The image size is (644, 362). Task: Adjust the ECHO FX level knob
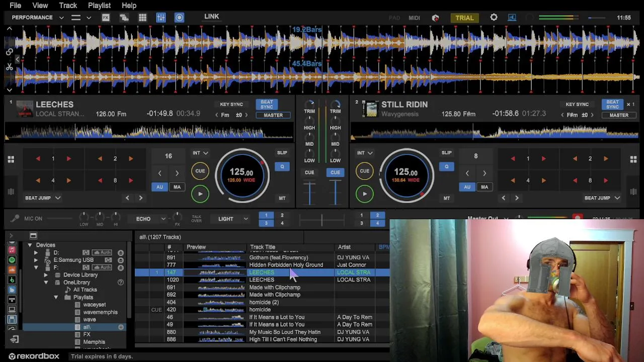coord(177,217)
